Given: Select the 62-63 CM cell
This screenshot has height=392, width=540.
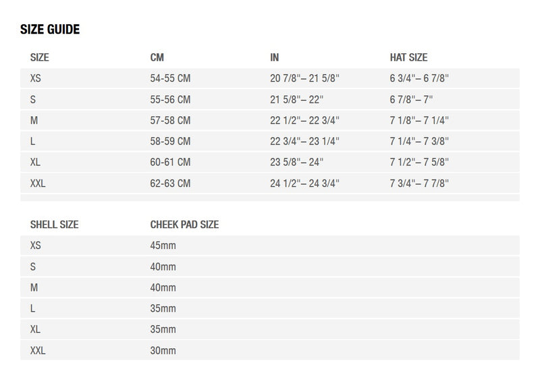Looking at the screenshot, I should click(170, 183).
